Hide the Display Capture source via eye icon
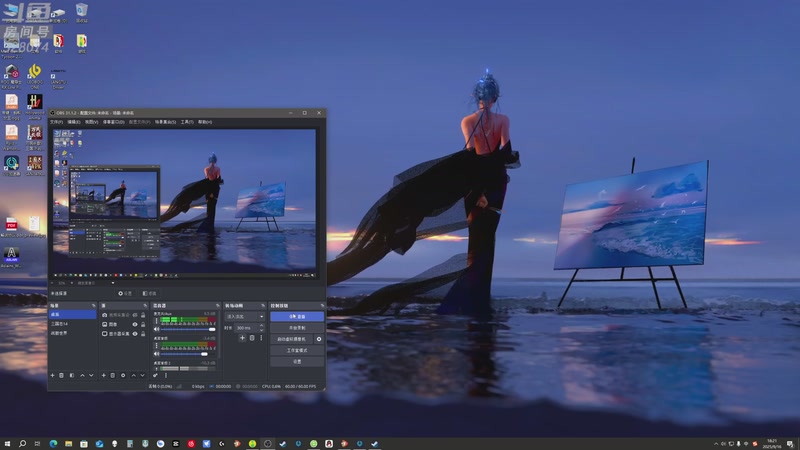 tap(135, 334)
